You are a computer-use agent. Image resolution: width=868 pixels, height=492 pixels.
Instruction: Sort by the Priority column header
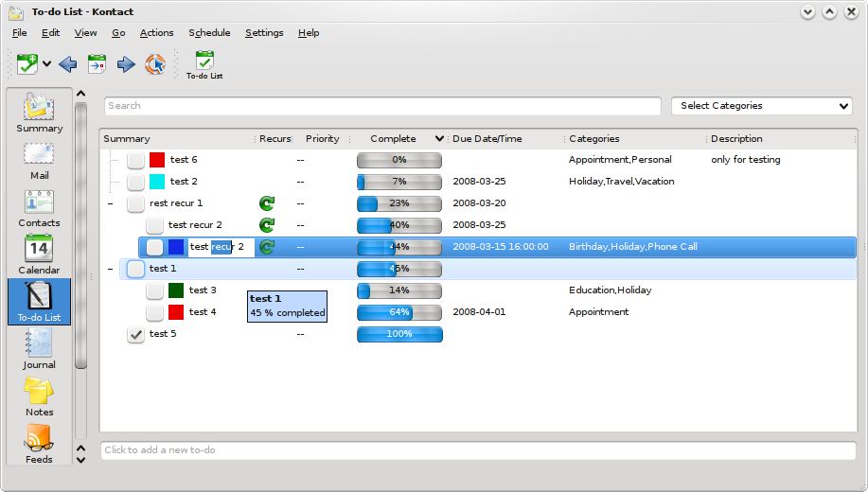(x=322, y=139)
